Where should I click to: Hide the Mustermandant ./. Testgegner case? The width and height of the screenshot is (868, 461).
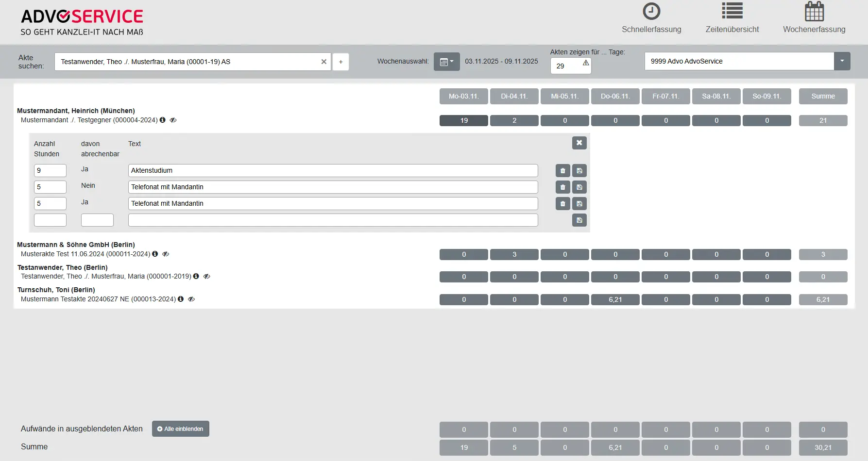tap(173, 120)
